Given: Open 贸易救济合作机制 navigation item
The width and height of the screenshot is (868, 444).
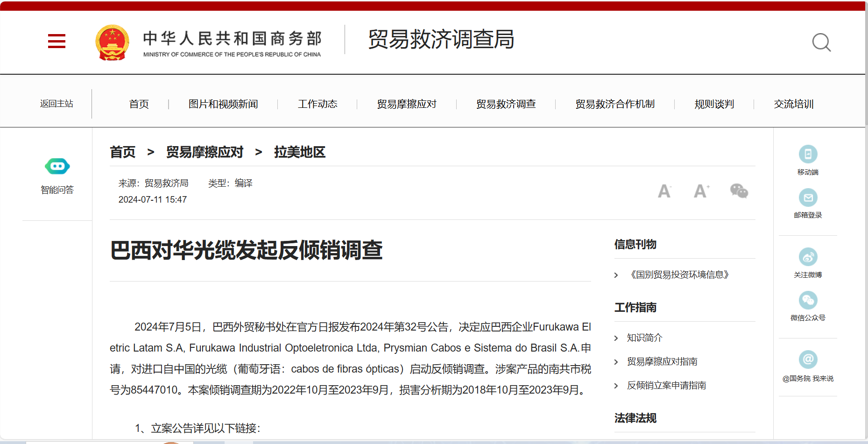Looking at the screenshot, I should (615, 104).
